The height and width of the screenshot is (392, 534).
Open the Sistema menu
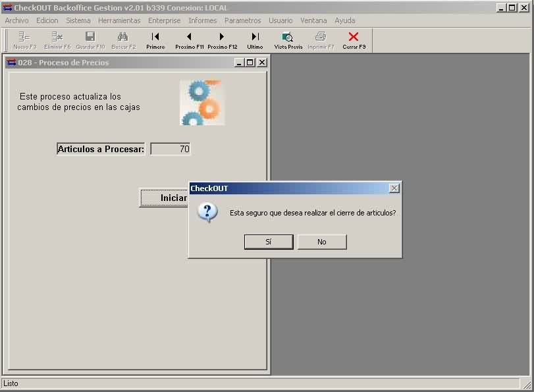click(78, 20)
